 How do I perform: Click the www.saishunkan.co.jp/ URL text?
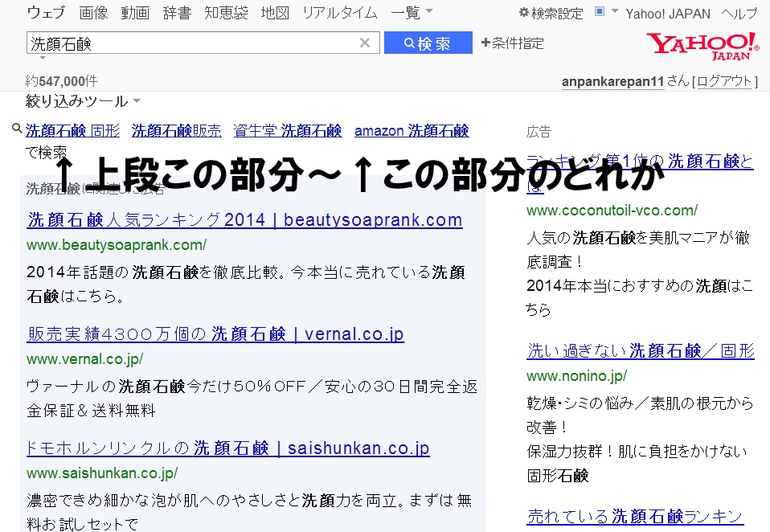[x=102, y=473]
